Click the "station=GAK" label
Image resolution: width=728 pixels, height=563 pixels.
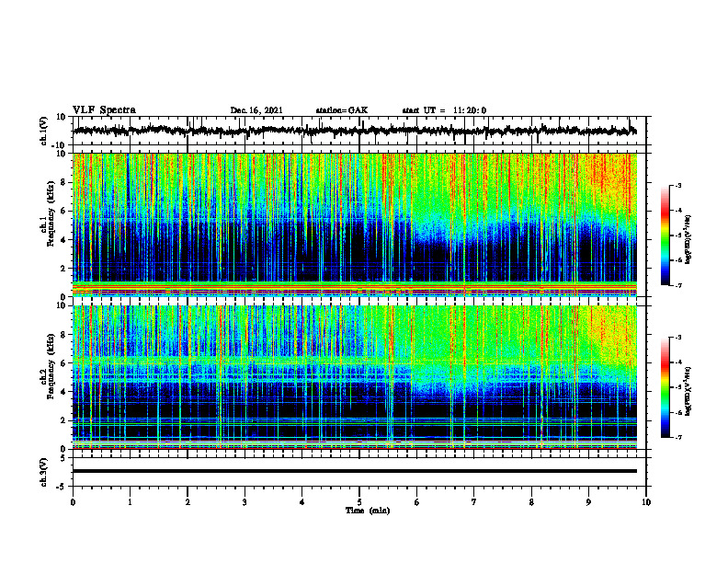342,110
